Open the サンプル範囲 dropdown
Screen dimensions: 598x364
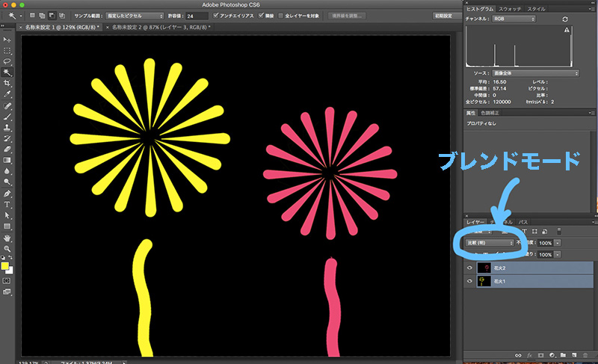[x=135, y=16]
